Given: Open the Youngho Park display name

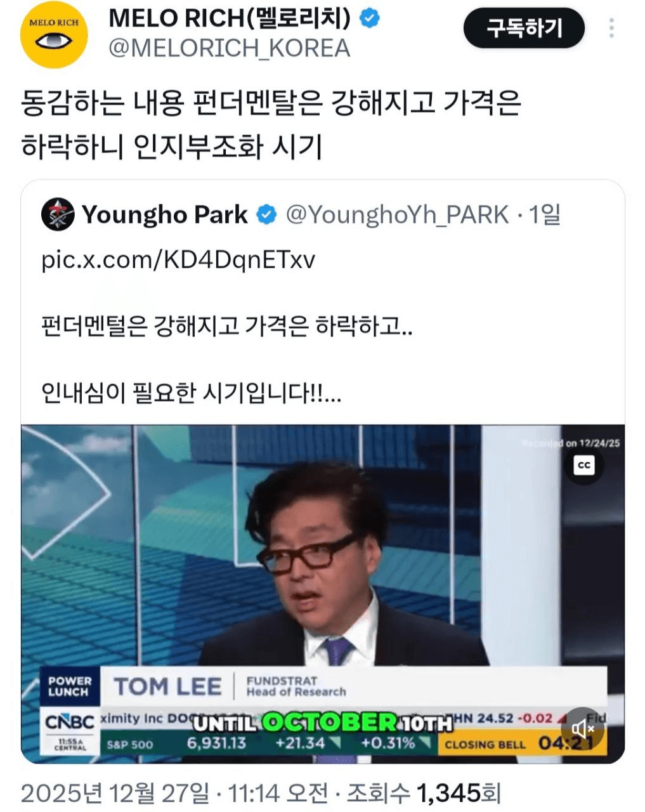Looking at the screenshot, I should pyautogui.click(x=164, y=215).
